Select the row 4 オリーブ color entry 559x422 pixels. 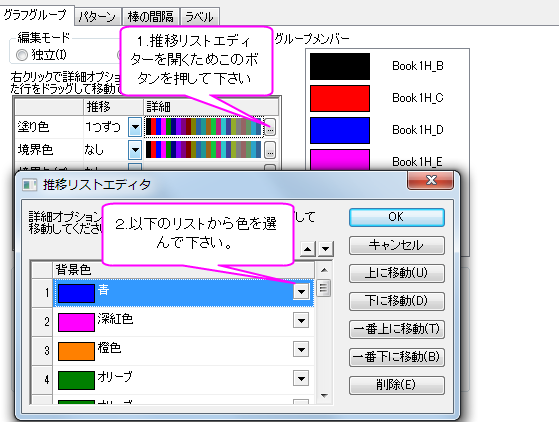pos(184,380)
